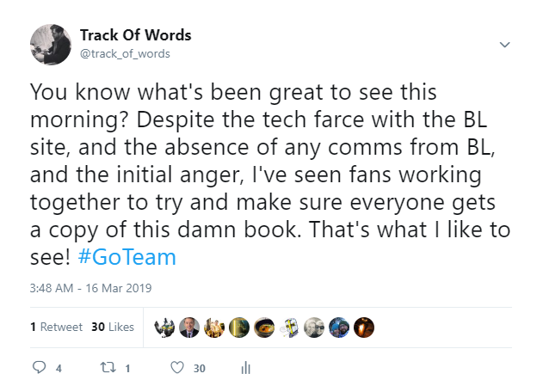Open the black and yellow robot liker avatar
Viewport: 543px width, 392px height.
(x=164, y=328)
